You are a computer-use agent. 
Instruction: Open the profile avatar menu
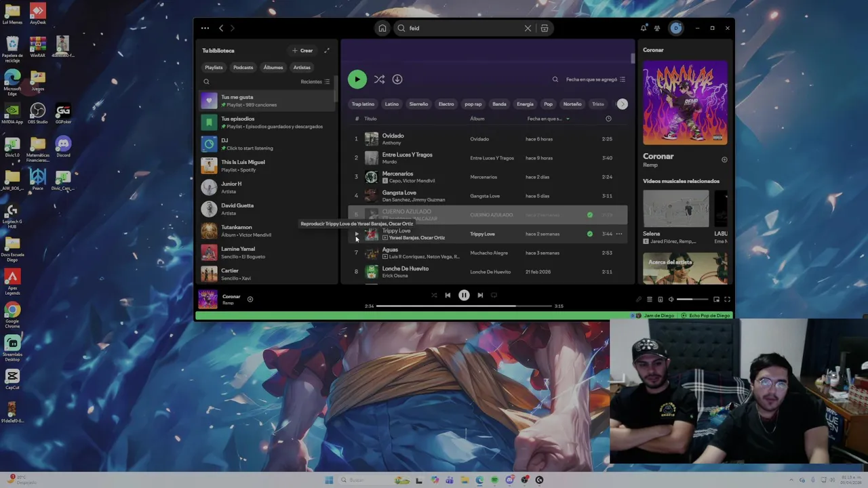(676, 28)
